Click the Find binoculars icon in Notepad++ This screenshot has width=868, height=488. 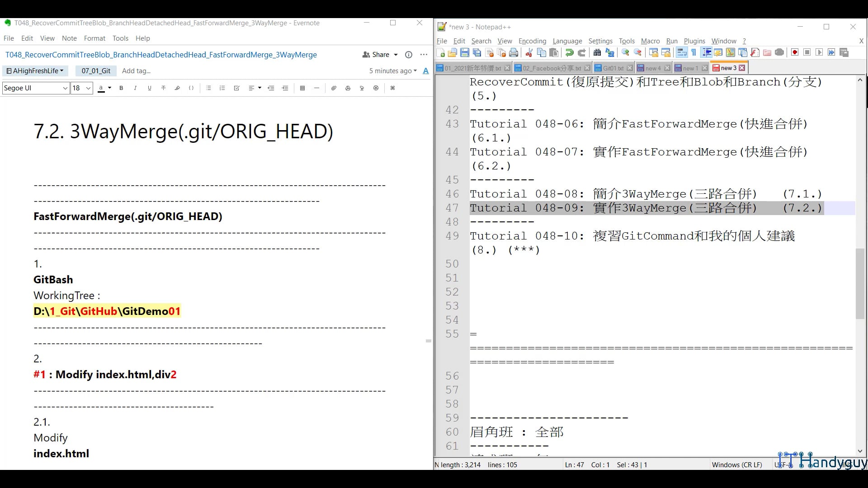(x=597, y=53)
